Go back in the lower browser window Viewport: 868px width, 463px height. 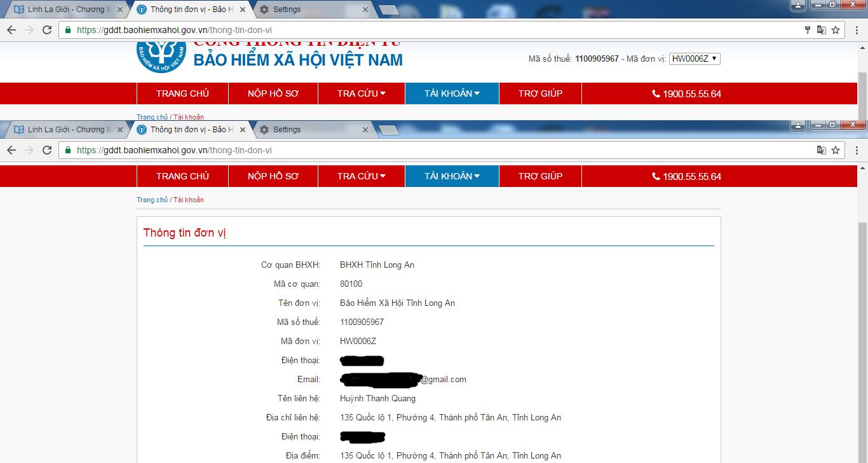click(x=11, y=150)
